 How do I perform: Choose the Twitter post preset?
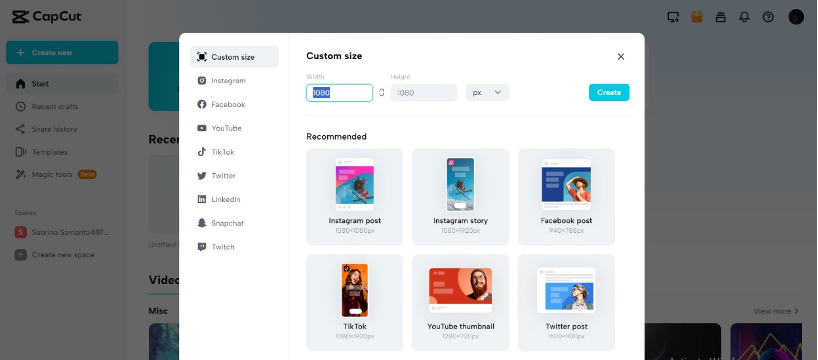567,303
